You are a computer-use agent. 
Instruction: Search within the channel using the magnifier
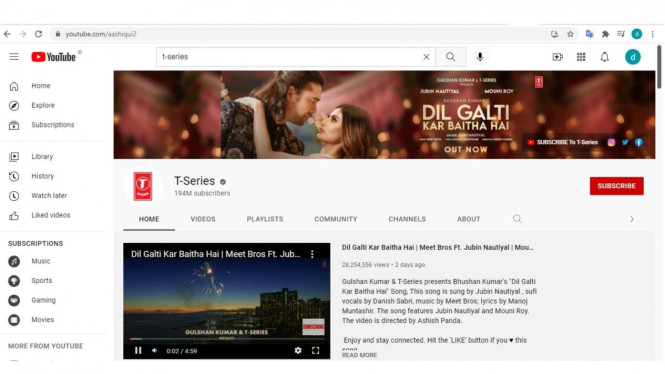[x=517, y=219]
